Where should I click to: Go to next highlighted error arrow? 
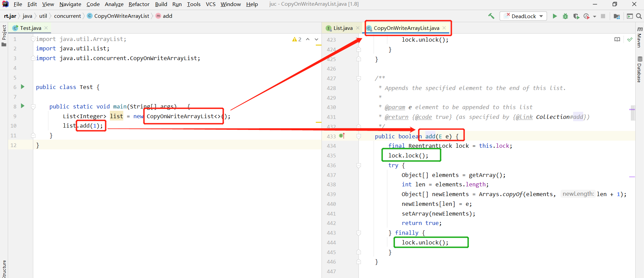316,39
